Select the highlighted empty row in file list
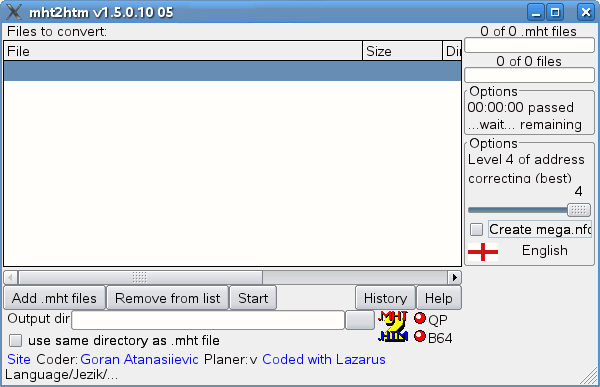600x387 pixels. [232, 71]
